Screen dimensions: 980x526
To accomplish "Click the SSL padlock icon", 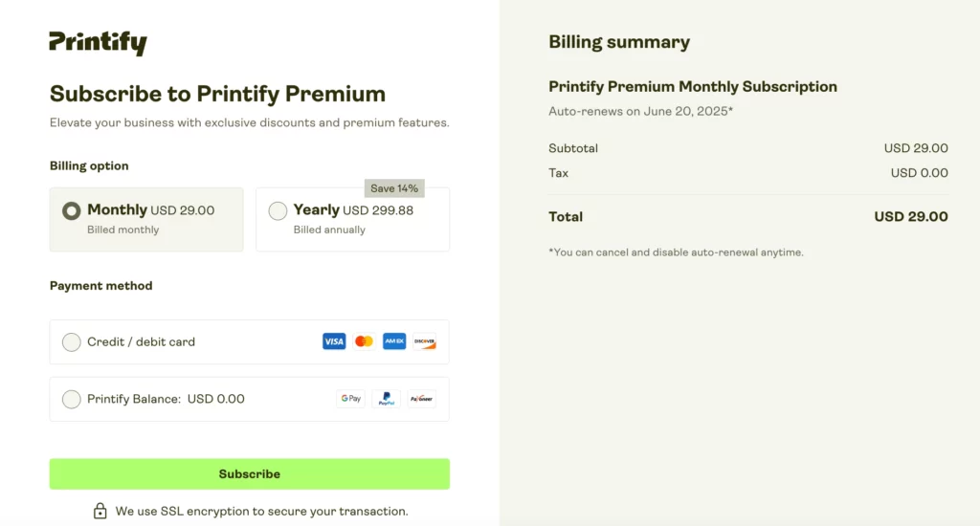I will tap(100, 512).
